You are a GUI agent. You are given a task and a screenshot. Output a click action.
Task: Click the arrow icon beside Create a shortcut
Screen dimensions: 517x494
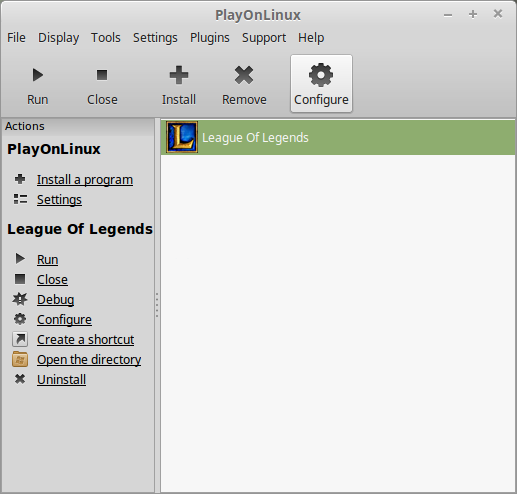pyautogui.click(x=20, y=339)
